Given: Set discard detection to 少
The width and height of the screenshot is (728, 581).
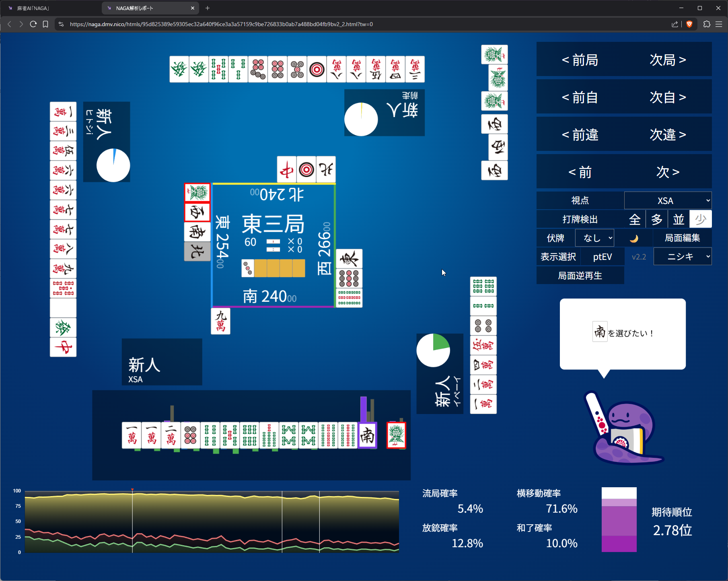Looking at the screenshot, I should coord(700,219).
